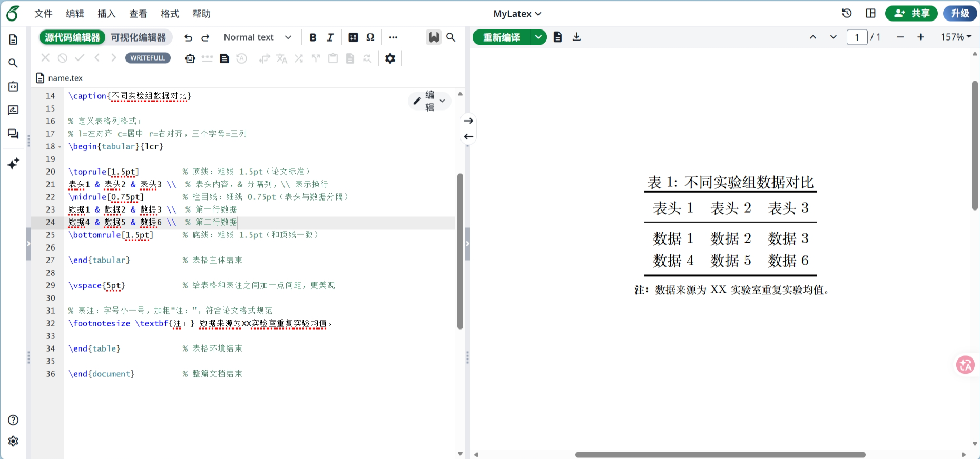Zoom out the PDF preview
This screenshot has width=980, height=459.
point(900,37)
